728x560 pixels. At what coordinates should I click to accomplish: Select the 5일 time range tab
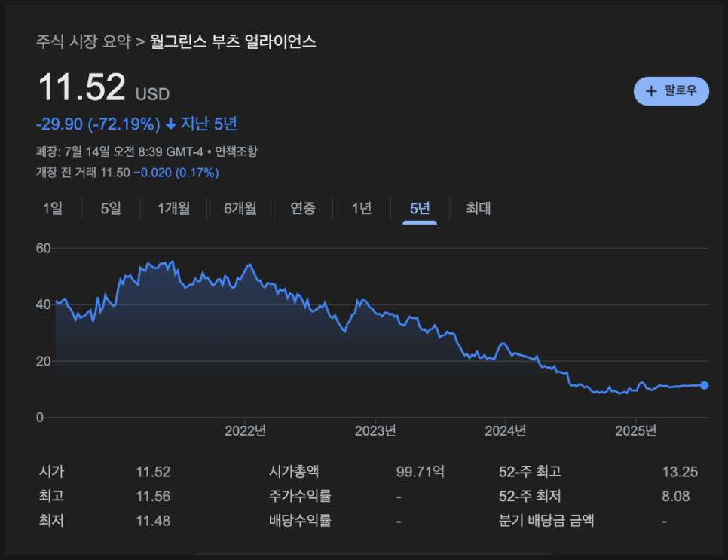[x=111, y=209]
